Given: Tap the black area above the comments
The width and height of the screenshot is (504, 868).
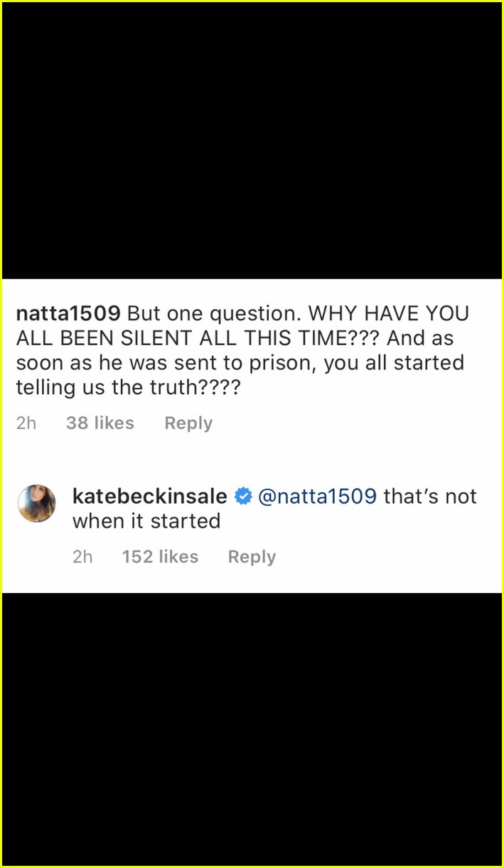Looking at the screenshot, I should (252, 141).
